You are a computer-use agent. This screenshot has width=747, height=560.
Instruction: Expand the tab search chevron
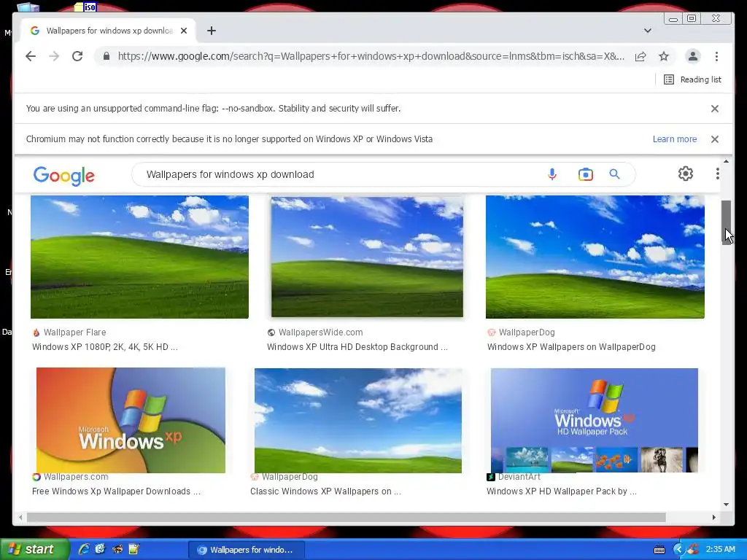click(648, 31)
